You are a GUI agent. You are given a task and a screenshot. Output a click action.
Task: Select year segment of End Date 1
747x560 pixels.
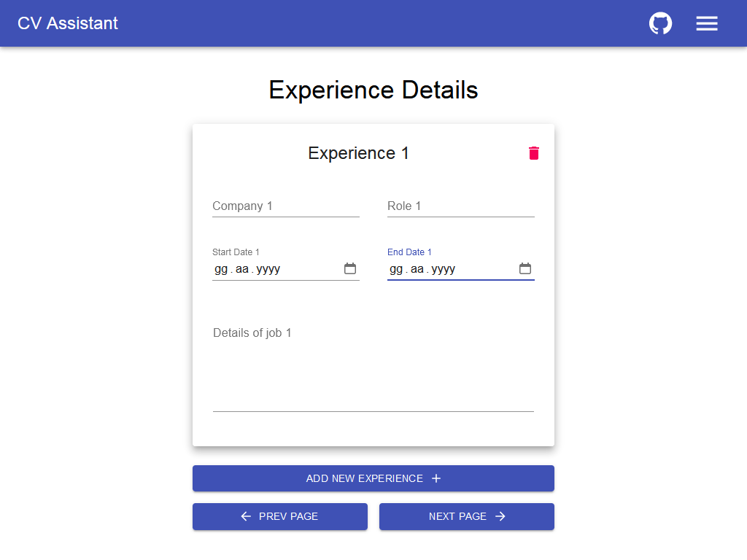pos(444,269)
